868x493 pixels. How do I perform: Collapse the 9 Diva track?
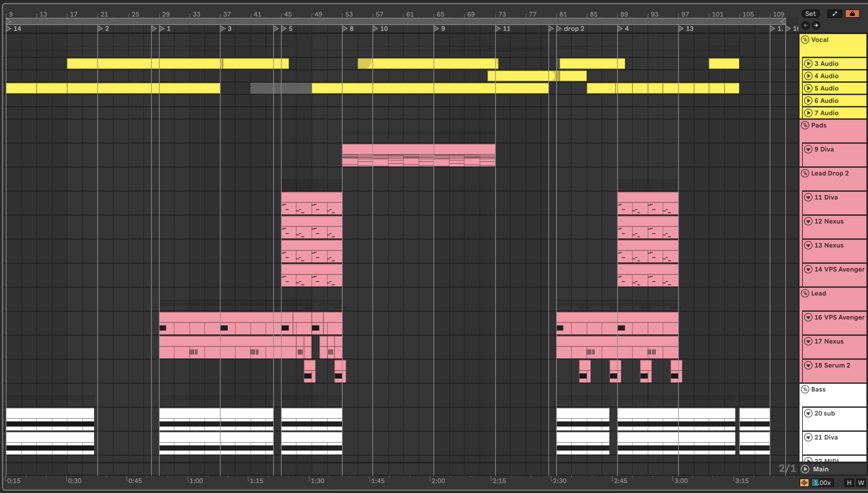808,149
